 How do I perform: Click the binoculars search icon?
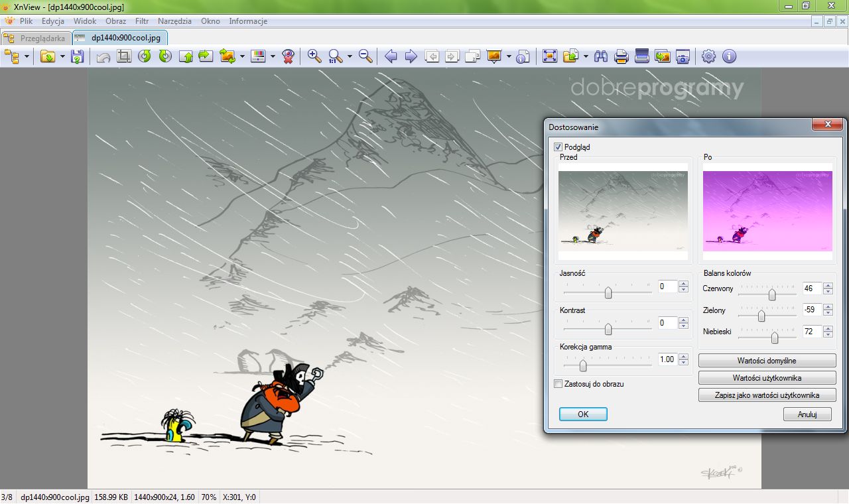pos(601,56)
